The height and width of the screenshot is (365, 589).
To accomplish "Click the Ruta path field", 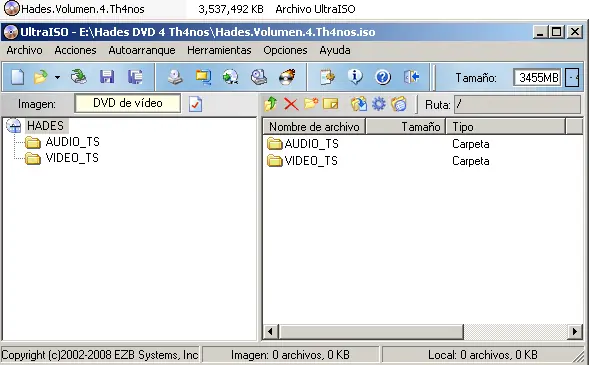I will (517, 104).
